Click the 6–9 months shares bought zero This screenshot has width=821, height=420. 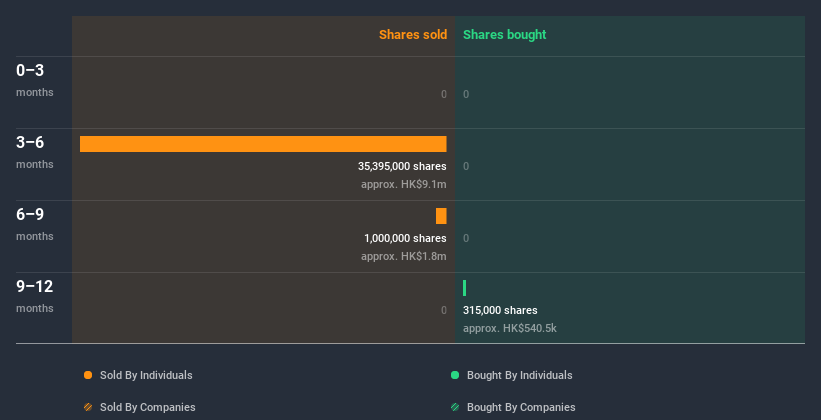pyautogui.click(x=466, y=238)
